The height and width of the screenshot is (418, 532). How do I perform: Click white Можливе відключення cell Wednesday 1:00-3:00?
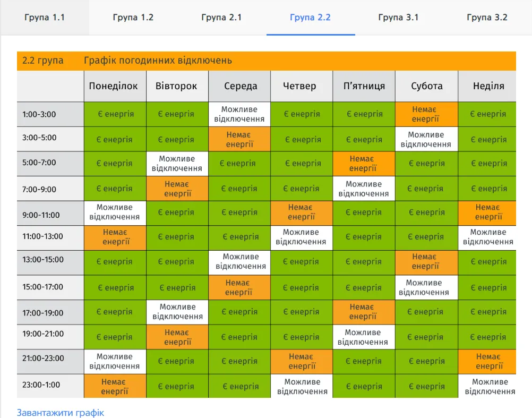coord(239,114)
